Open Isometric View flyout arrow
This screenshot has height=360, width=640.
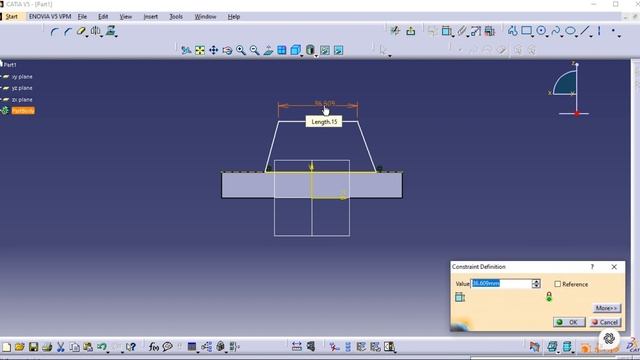[x=302, y=56]
